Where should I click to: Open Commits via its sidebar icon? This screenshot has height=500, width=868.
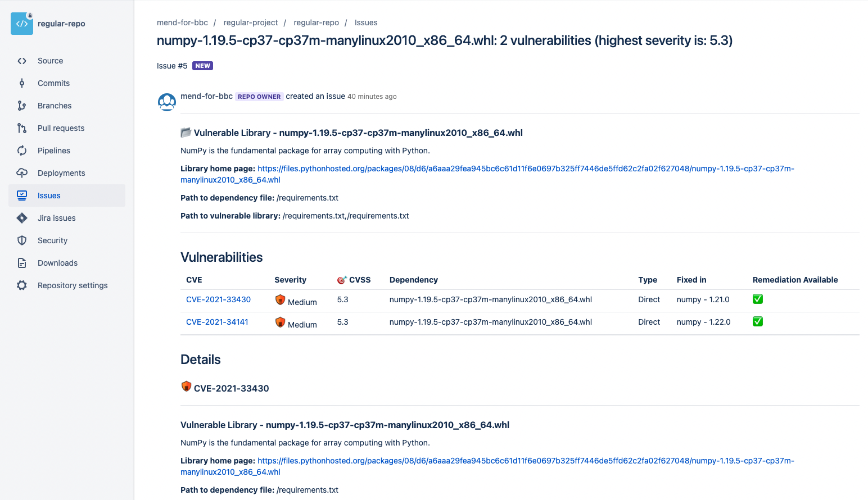pos(22,83)
